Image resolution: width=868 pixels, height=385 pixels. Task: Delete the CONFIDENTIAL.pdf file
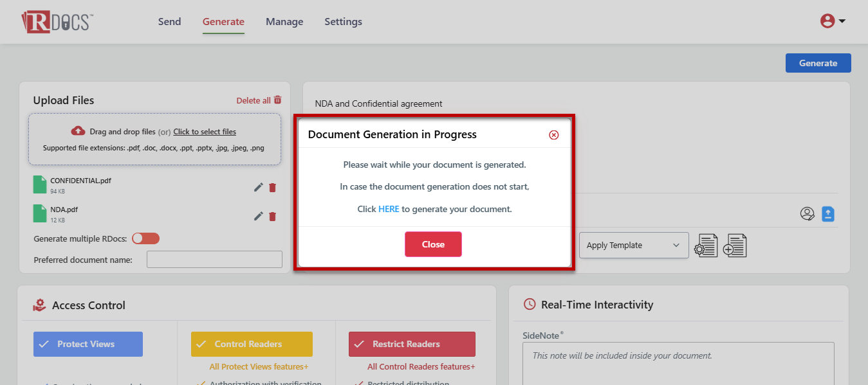coord(272,187)
